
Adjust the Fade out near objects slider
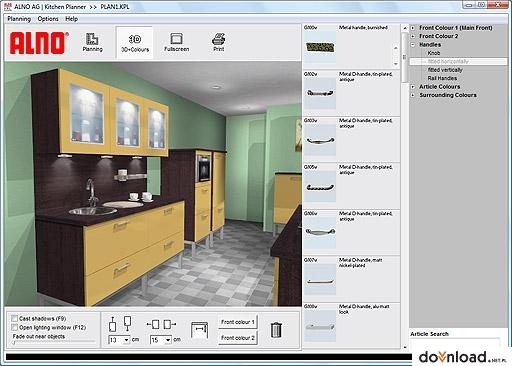[53, 342]
